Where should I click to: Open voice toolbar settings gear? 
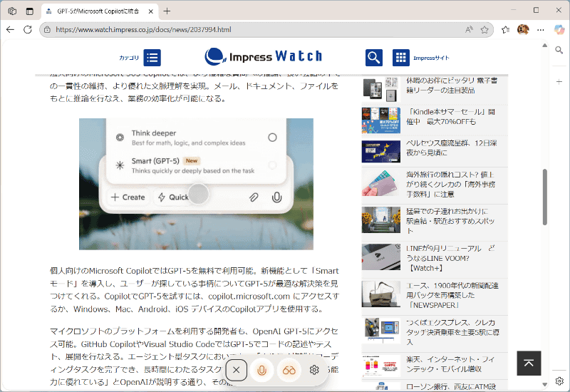point(314,370)
